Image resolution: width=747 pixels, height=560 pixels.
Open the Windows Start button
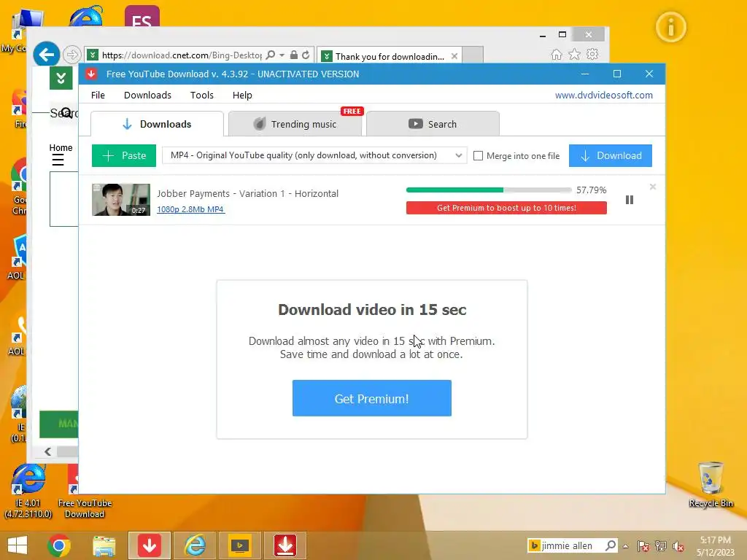[18, 545]
